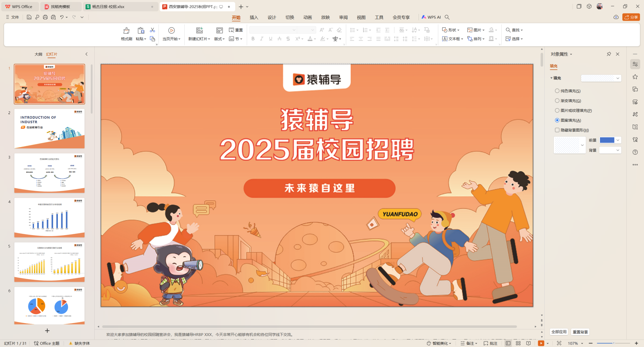644x347 pixels.
Task: Check hide background graphics checkbox
Action: point(557,130)
